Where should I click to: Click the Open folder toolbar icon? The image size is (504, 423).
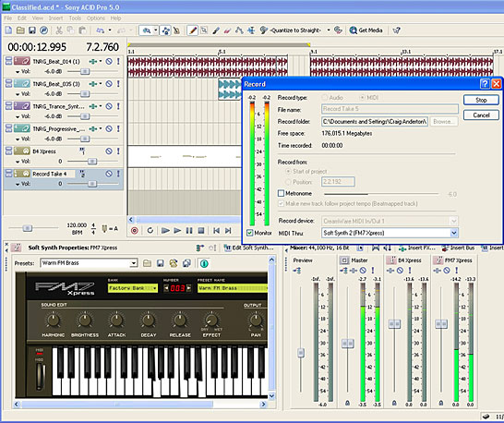point(20,30)
